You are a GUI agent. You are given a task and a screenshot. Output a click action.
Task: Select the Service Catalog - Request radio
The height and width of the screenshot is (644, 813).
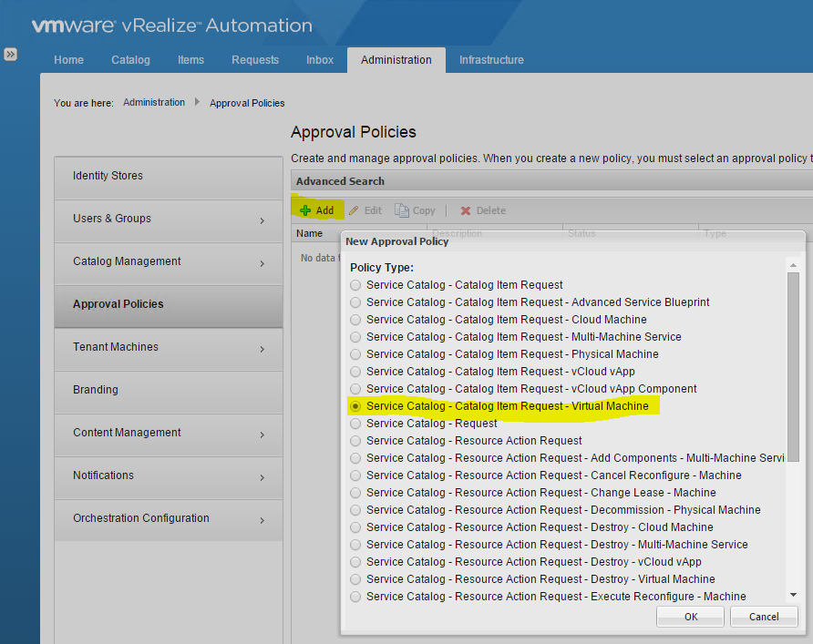(355, 424)
